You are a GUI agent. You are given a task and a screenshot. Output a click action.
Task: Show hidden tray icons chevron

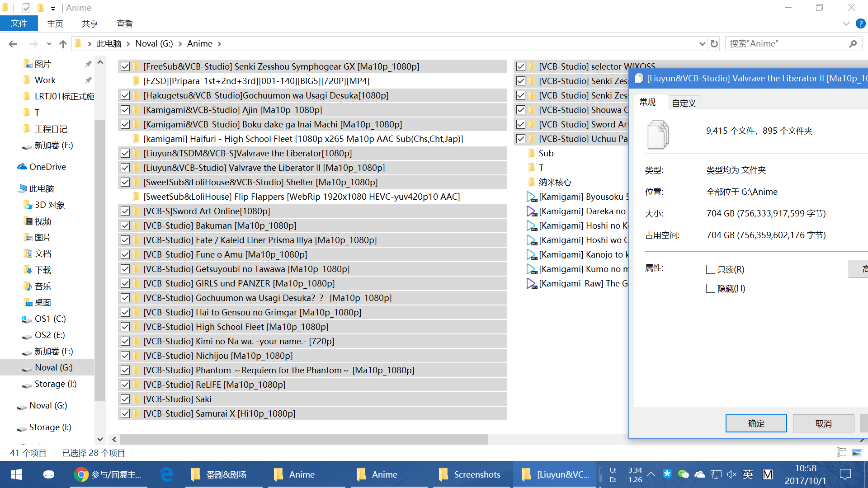coord(651,474)
